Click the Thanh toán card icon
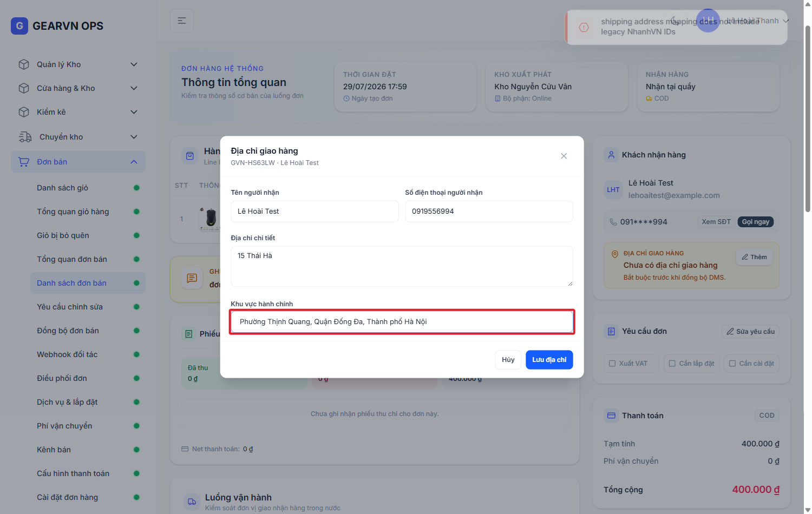Viewport: 812px width, 514px height. point(611,416)
